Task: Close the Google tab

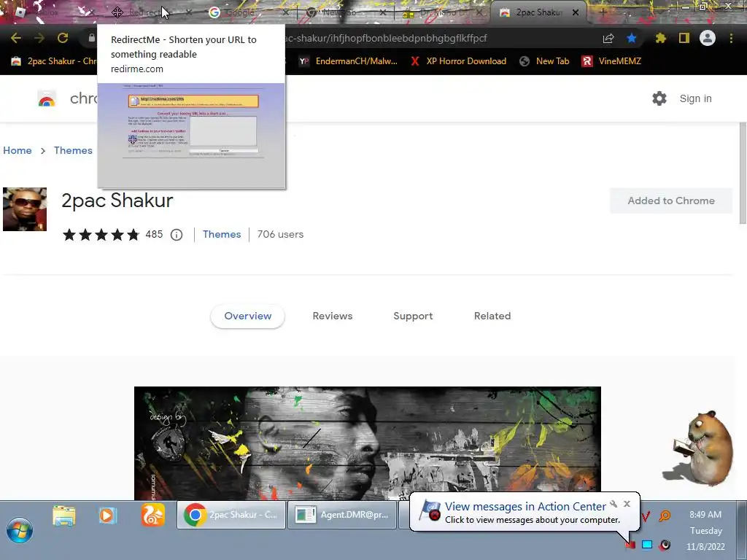Action: 285,12
